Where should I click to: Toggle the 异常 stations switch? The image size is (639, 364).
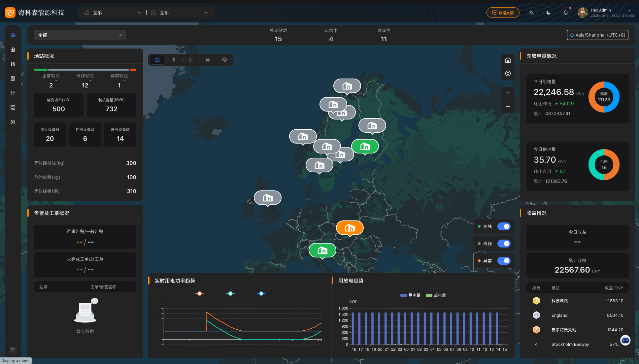pos(504,261)
